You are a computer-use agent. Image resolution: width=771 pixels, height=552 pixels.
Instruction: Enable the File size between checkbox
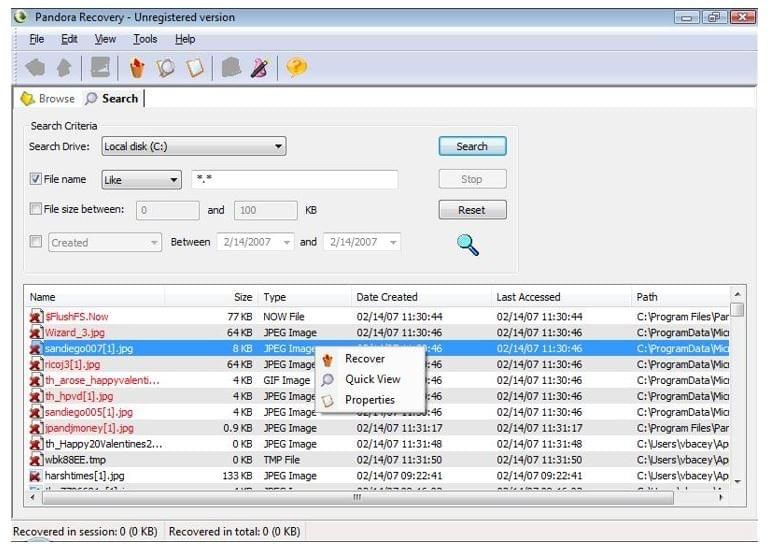click(x=36, y=210)
